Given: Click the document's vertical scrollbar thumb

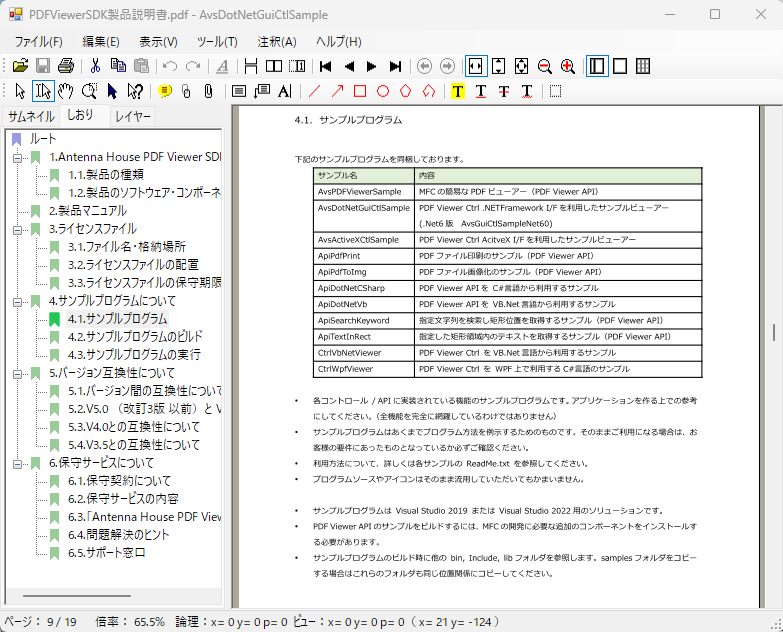Looking at the screenshot, I should [776, 332].
